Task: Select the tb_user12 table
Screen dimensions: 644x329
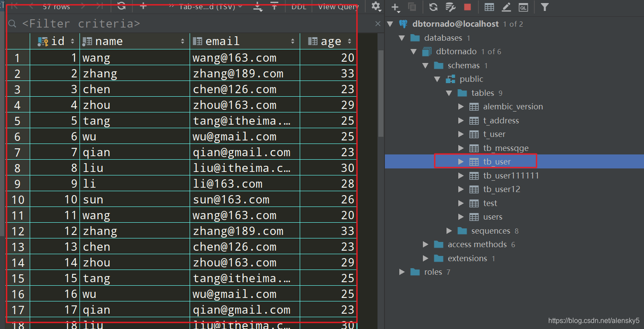Action: 502,189
